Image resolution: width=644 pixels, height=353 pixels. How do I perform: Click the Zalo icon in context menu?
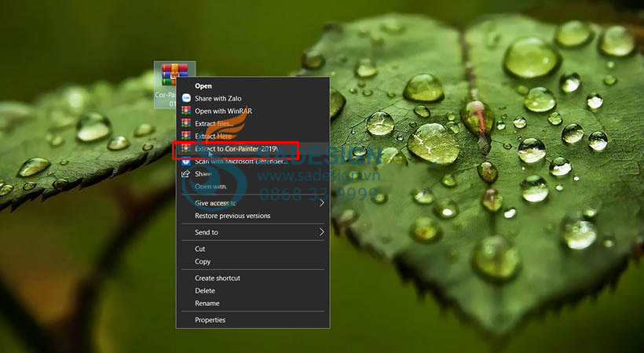(x=186, y=98)
